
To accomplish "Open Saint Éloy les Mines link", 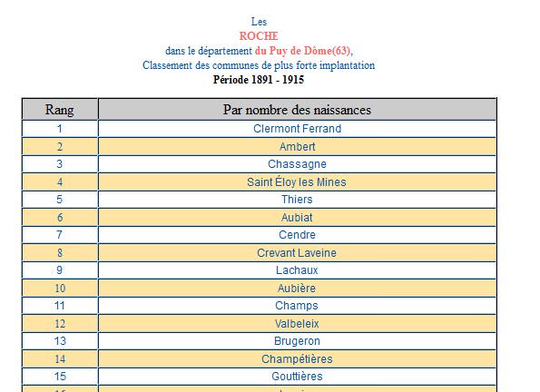I will tap(297, 181).
